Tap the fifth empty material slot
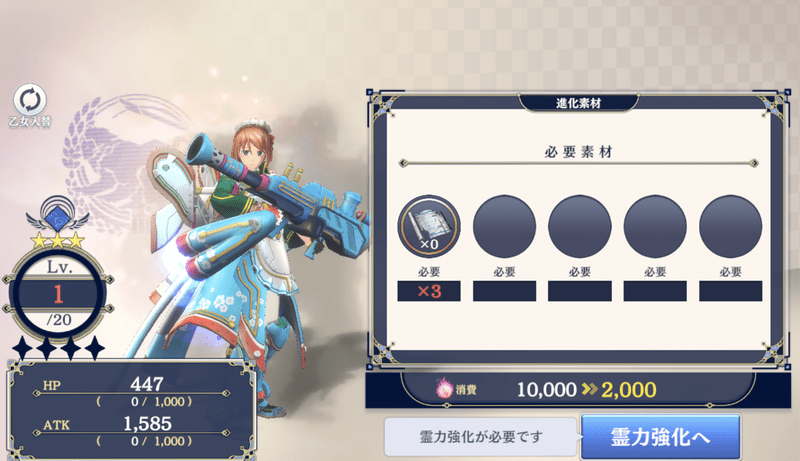 [730, 226]
